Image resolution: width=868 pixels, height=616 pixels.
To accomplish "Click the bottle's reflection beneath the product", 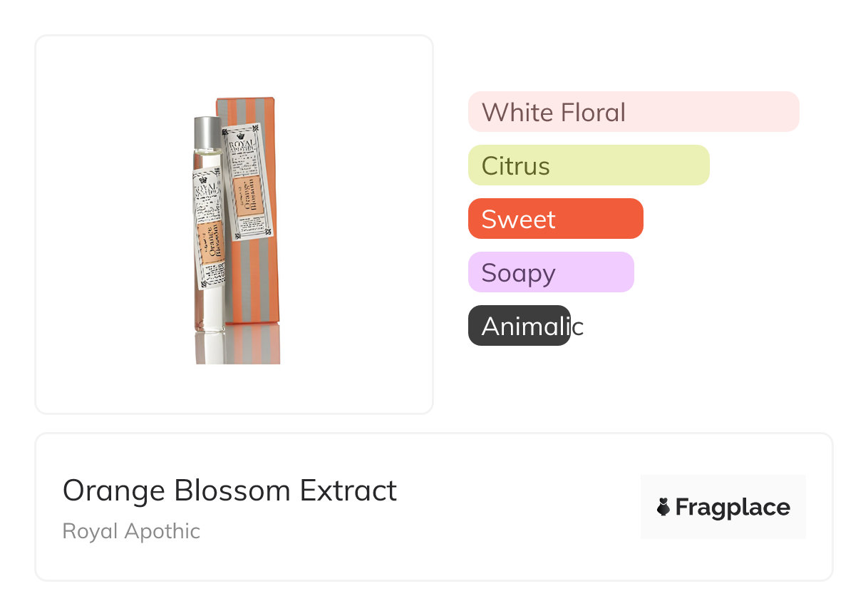I will point(210,348).
